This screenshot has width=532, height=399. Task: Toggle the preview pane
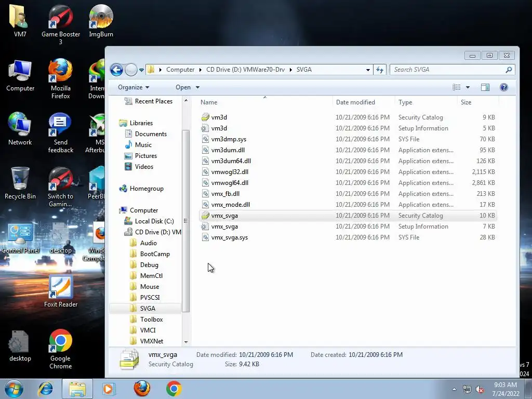[485, 87]
